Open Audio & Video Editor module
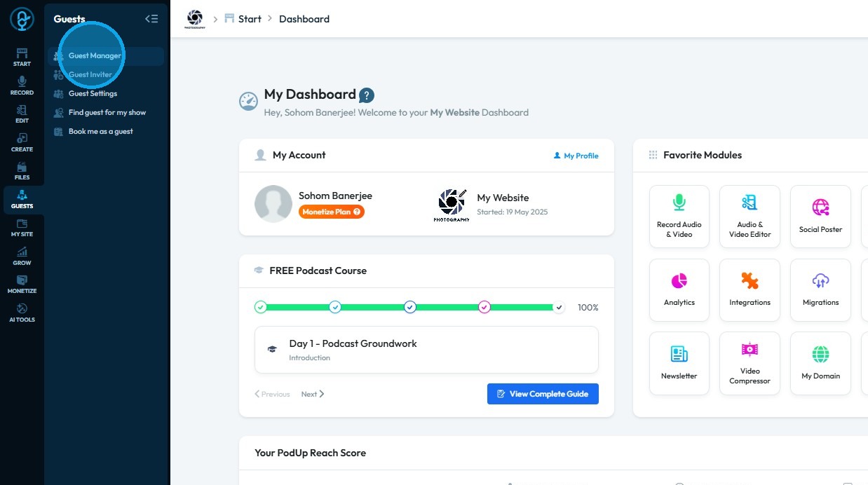This screenshot has width=868, height=485. [x=750, y=217]
